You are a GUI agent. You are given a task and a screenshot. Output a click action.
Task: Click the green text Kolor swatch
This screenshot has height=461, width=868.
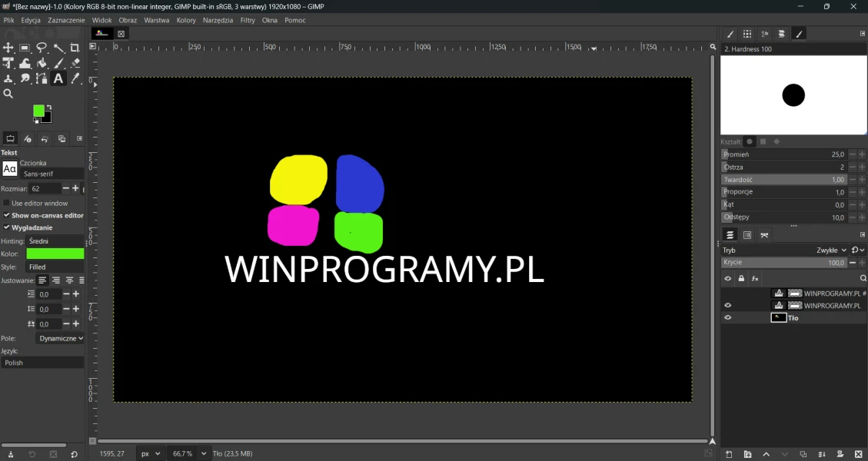(x=55, y=254)
